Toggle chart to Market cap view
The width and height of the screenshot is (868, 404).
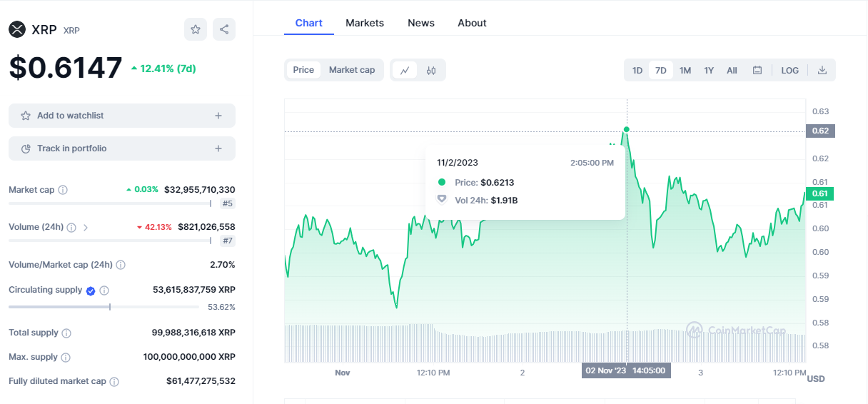[352, 70]
